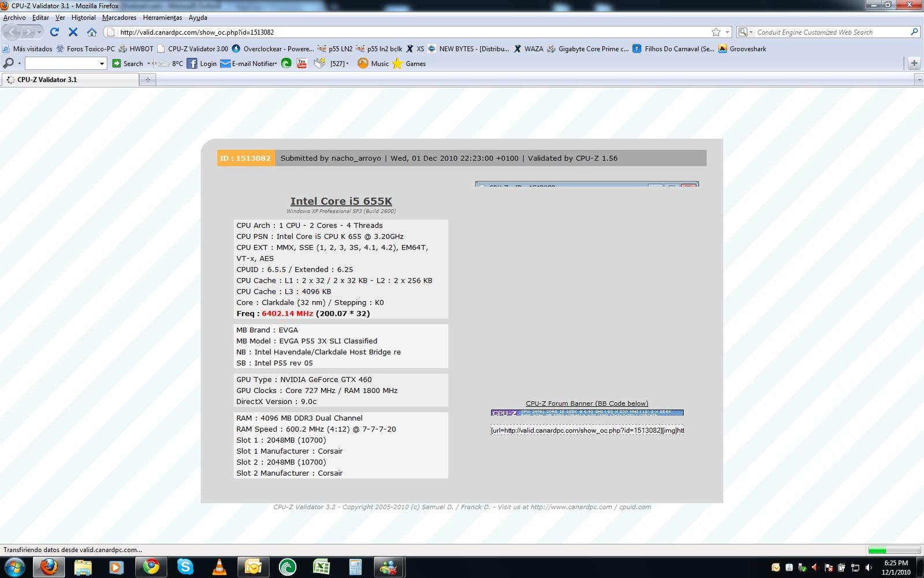Expand the URL bar history dropdown arrow
924x578 pixels.
click(727, 32)
